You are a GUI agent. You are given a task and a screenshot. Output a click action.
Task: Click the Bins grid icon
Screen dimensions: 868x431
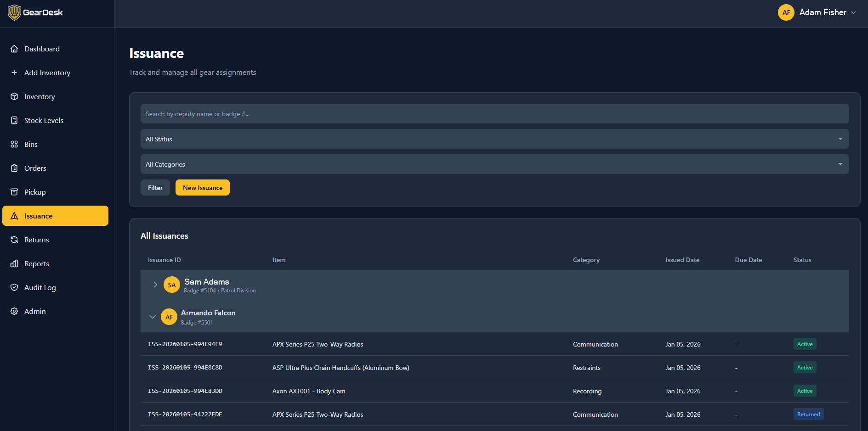point(14,145)
